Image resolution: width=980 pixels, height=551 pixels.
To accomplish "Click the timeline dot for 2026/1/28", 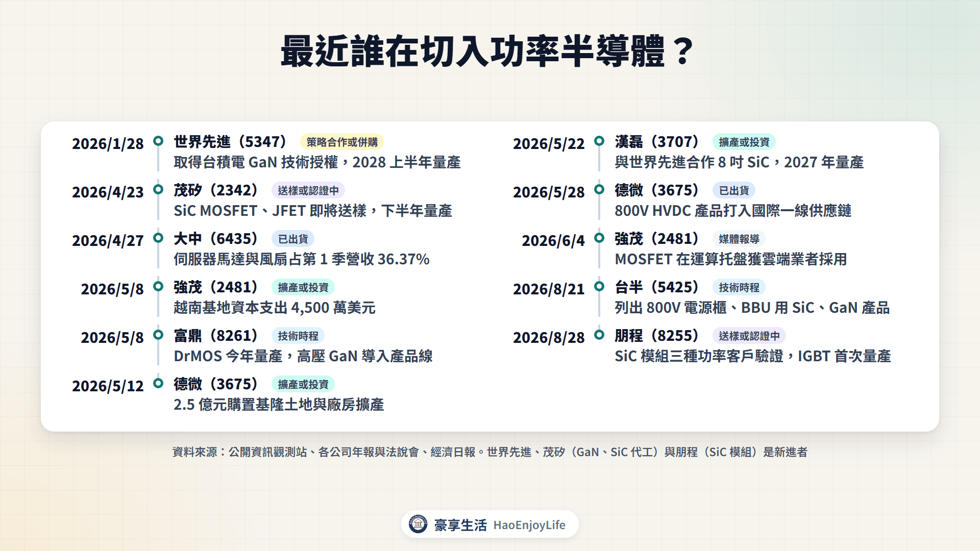I will (158, 141).
